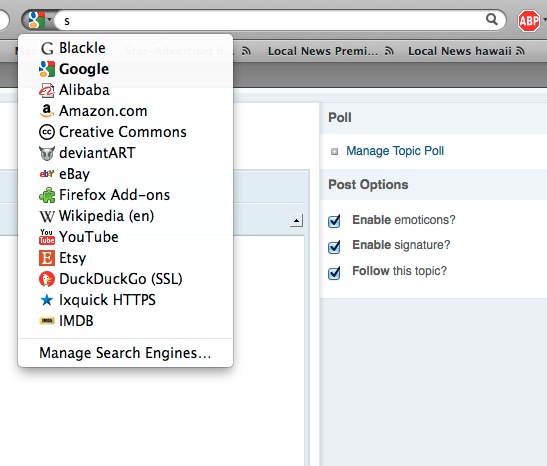
Task: Select Creative Commons search engine
Action: point(126,132)
